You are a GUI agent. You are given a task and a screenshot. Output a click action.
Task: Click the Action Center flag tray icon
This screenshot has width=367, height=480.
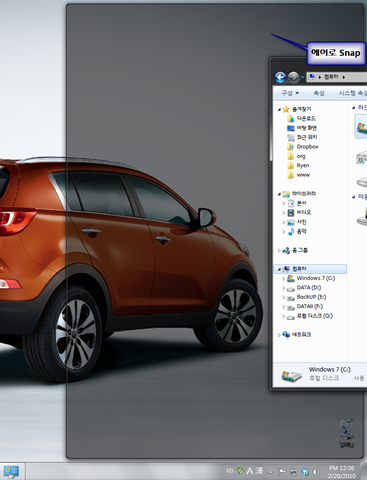282,472
